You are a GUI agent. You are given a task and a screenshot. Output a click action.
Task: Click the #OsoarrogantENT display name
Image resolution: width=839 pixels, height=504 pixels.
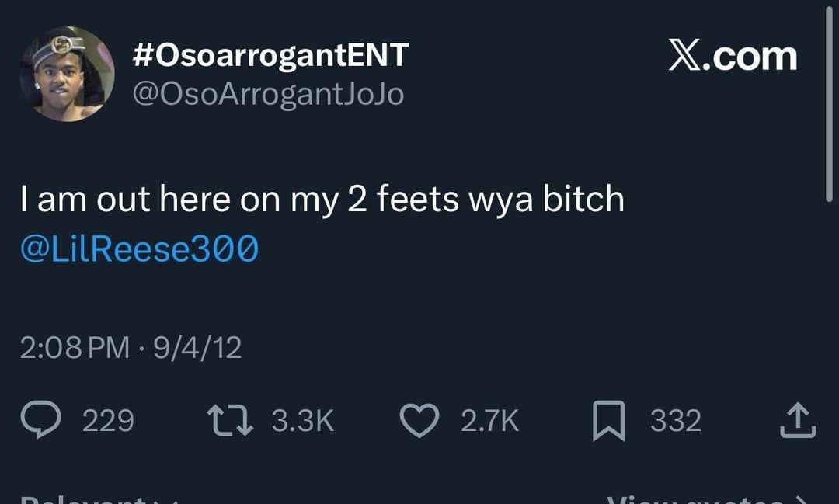click(x=270, y=55)
